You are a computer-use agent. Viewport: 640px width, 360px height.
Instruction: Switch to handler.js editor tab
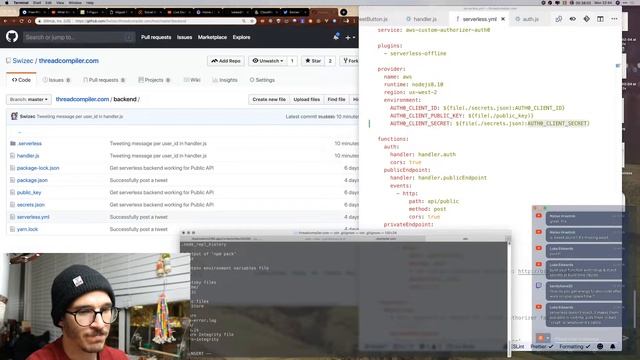coord(422,19)
